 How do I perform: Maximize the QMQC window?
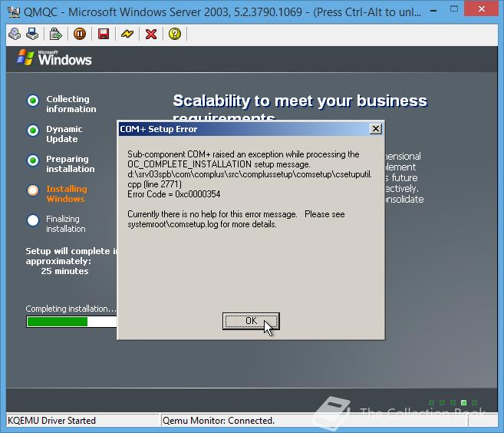454,9
